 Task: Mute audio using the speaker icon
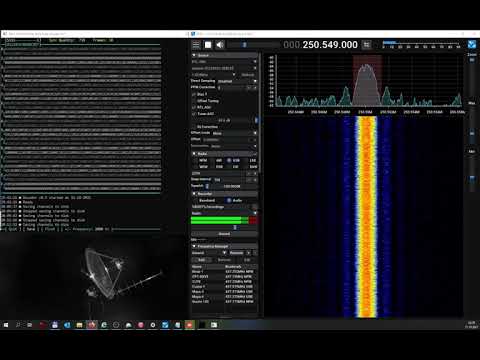coord(220,45)
